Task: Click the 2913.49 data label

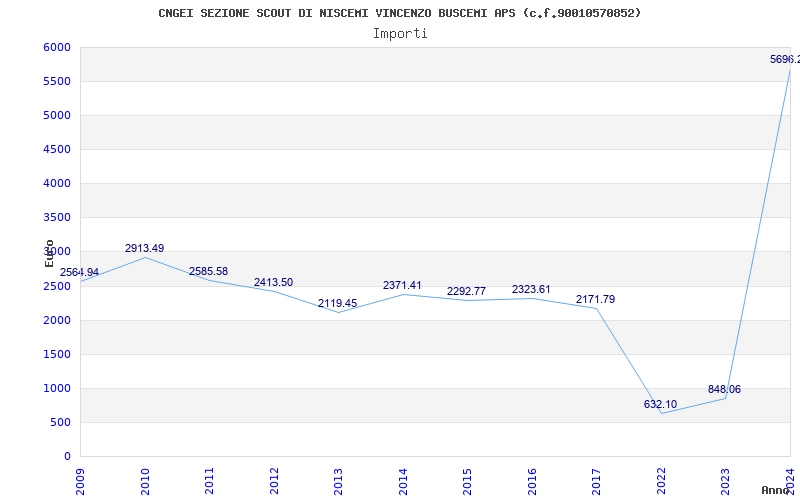Action: [x=144, y=248]
